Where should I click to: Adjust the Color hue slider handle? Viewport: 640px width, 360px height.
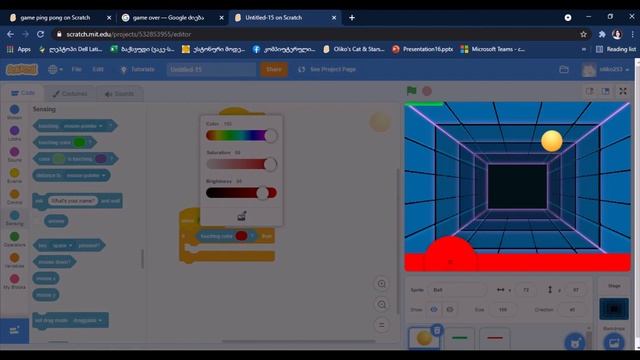tap(271, 136)
